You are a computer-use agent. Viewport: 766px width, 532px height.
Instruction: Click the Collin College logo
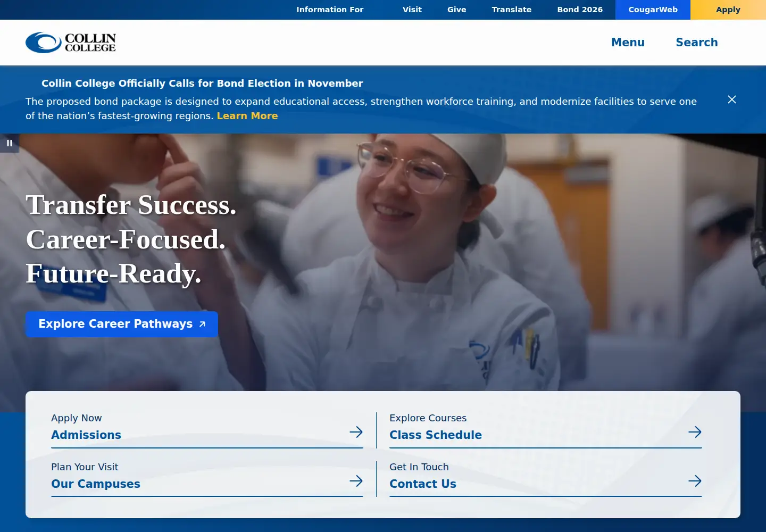pyautogui.click(x=71, y=43)
